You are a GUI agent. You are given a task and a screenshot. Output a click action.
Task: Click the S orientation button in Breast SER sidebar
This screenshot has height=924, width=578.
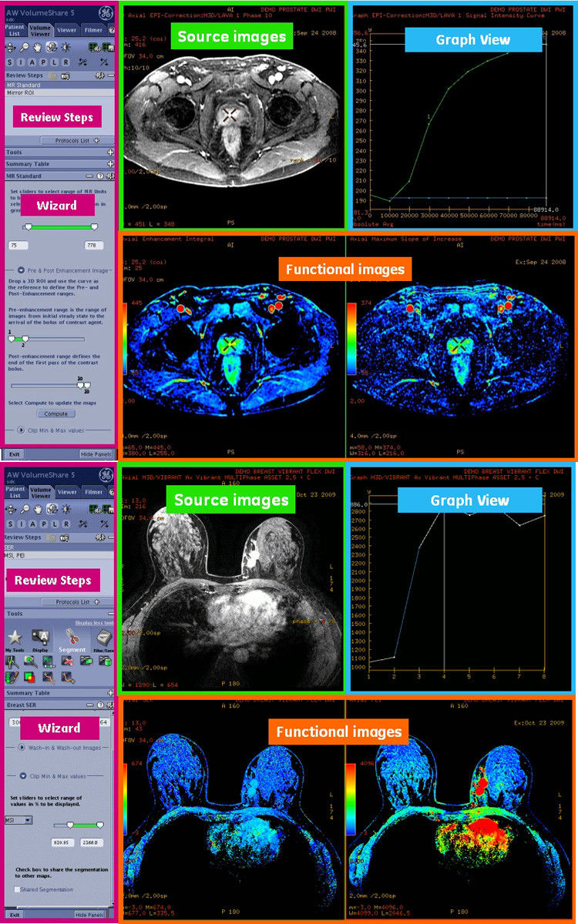[10, 524]
